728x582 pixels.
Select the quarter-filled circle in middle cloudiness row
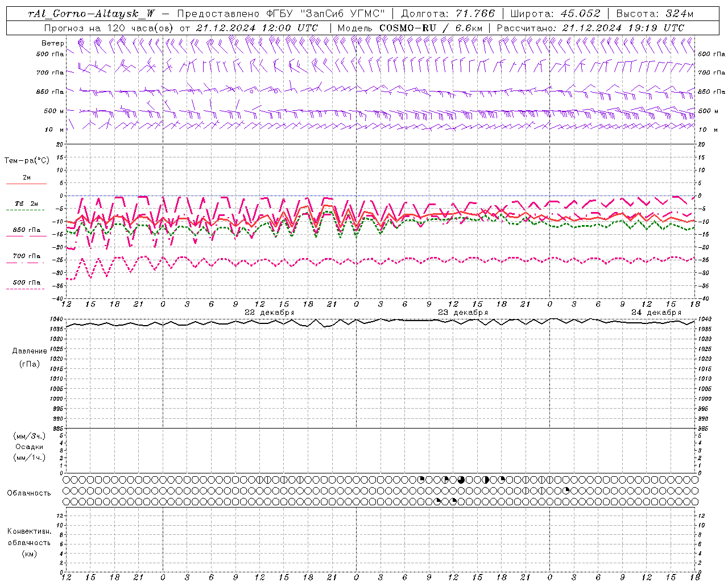[566, 490]
